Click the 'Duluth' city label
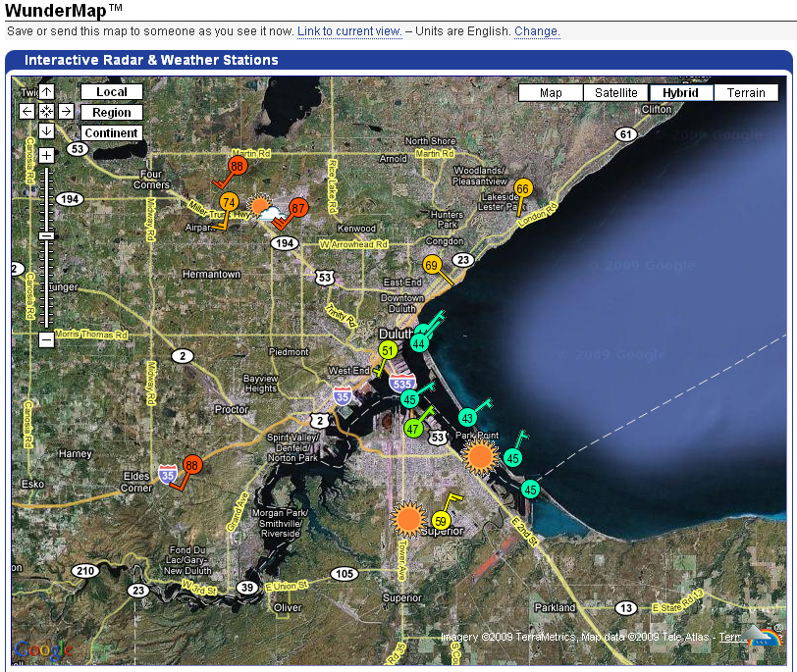The width and height of the screenshot is (797, 672). [395, 334]
